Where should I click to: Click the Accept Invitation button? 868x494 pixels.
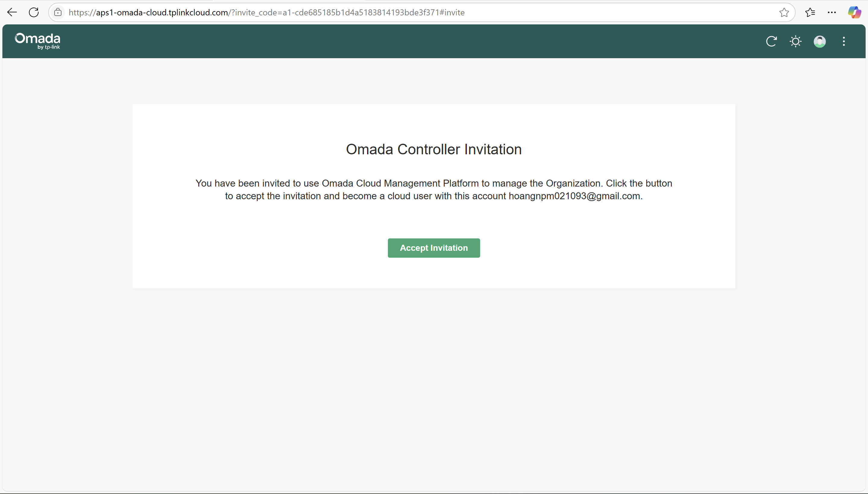coord(433,248)
